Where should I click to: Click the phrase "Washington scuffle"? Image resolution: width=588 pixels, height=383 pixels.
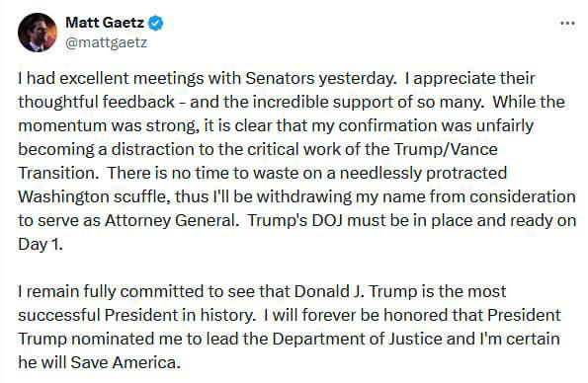92,197
